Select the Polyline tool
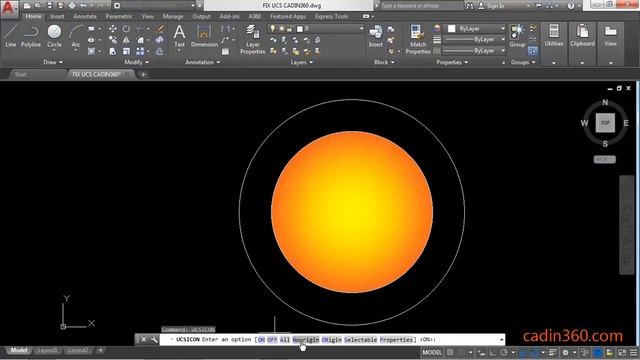The width and height of the screenshot is (640, 360). (x=31, y=36)
